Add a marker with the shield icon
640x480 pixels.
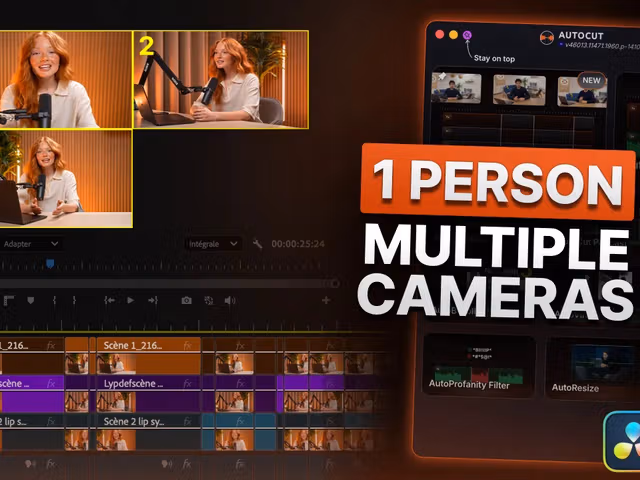pyautogui.click(x=31, y=300)
